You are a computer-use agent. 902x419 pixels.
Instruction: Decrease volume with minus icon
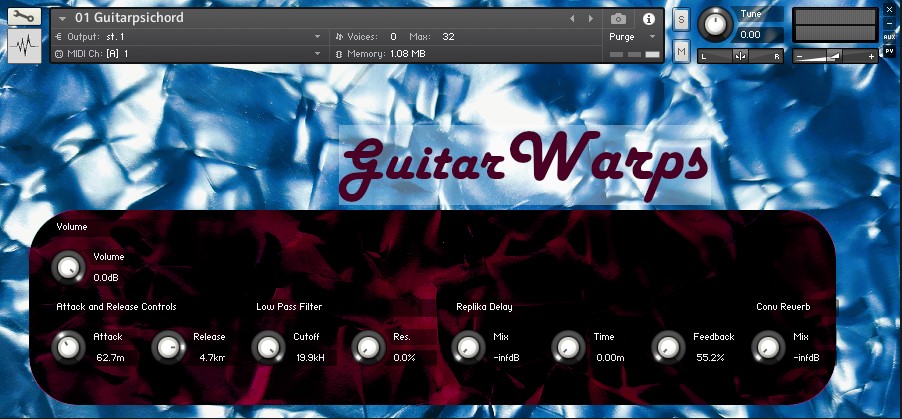[x=798, y=56]
